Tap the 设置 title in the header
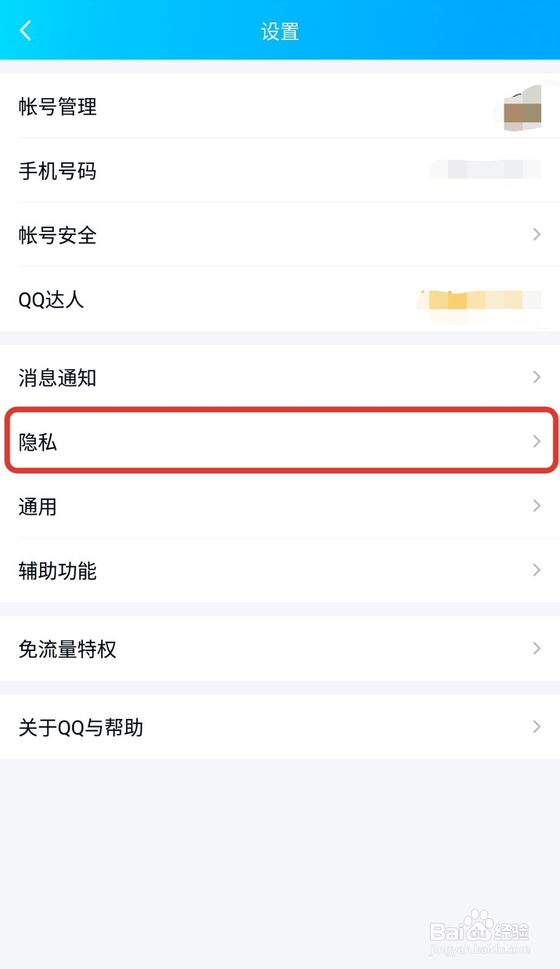The width and height of the screenshot is (560, 969). (280, 31)
